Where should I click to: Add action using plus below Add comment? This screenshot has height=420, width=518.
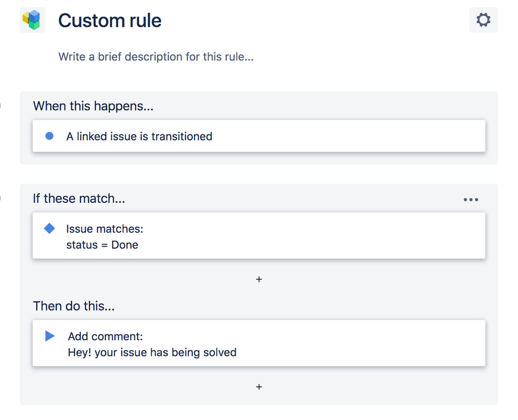click(x=259, y=387)
